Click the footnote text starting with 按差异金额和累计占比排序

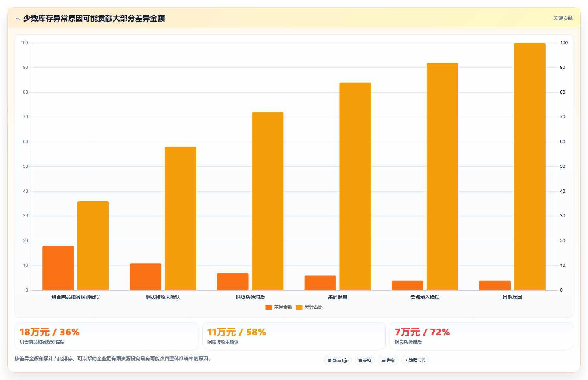click(x=114, y=359)
